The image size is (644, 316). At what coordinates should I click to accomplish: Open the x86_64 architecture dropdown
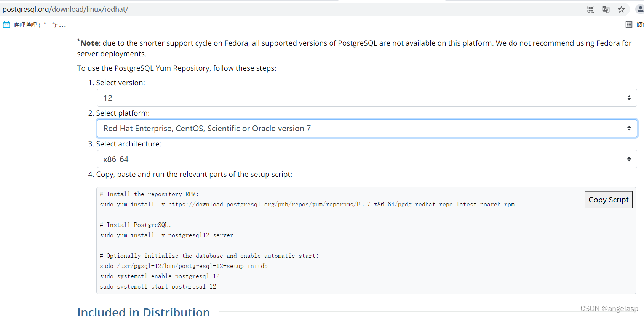(x=367, y=159)
